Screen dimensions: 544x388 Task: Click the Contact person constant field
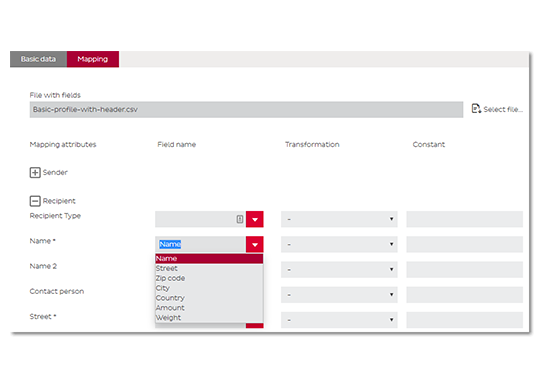(x=465, y=295)
